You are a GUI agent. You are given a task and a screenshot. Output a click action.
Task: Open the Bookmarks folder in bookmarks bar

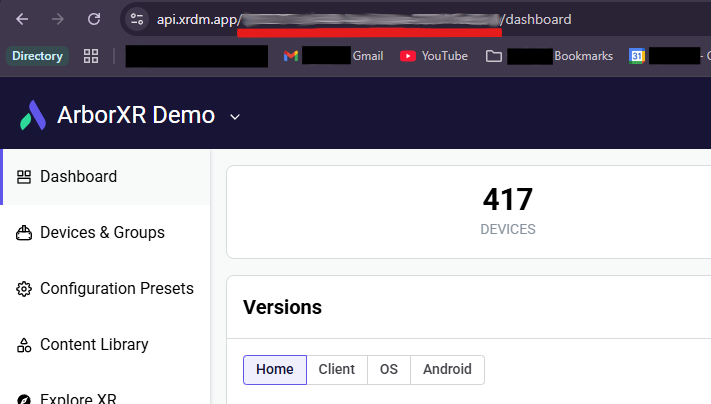(549, 56)
